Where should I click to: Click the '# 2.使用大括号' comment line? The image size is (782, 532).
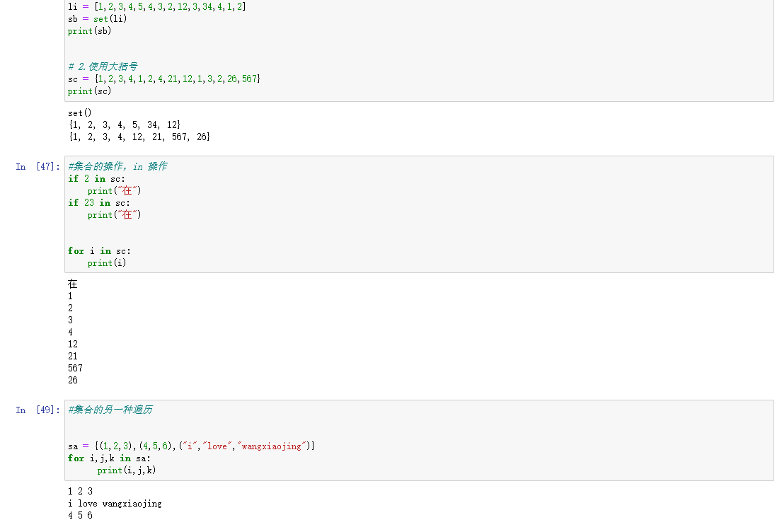(103, 66)
